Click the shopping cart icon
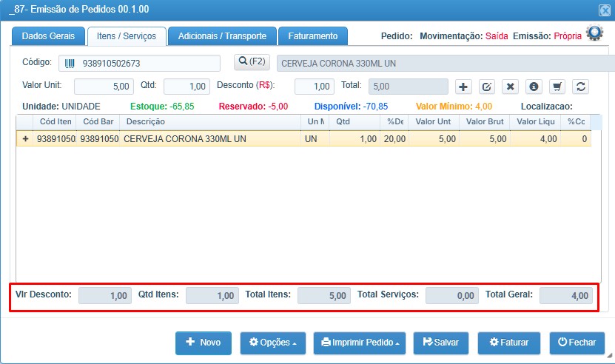The height and width of the screenshot is (364, 615). (557, 87)
